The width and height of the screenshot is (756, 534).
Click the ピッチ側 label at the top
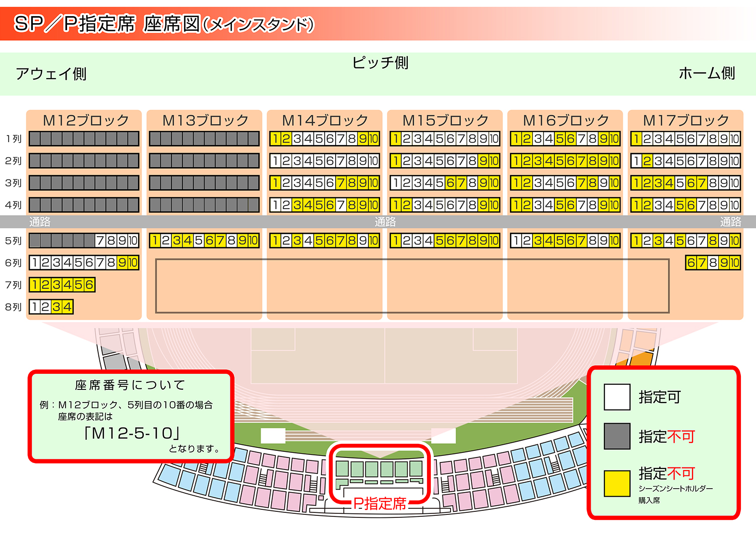(x=380, y=63)
